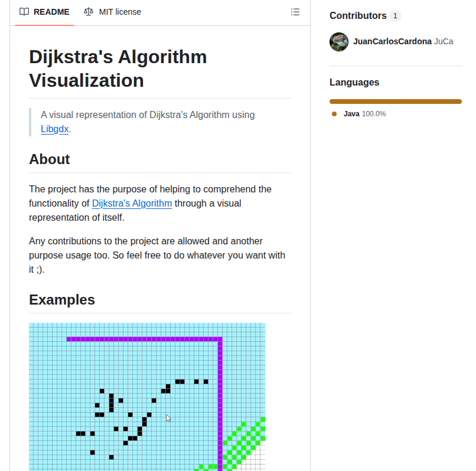Click the Java language color dot

point(333,113)
